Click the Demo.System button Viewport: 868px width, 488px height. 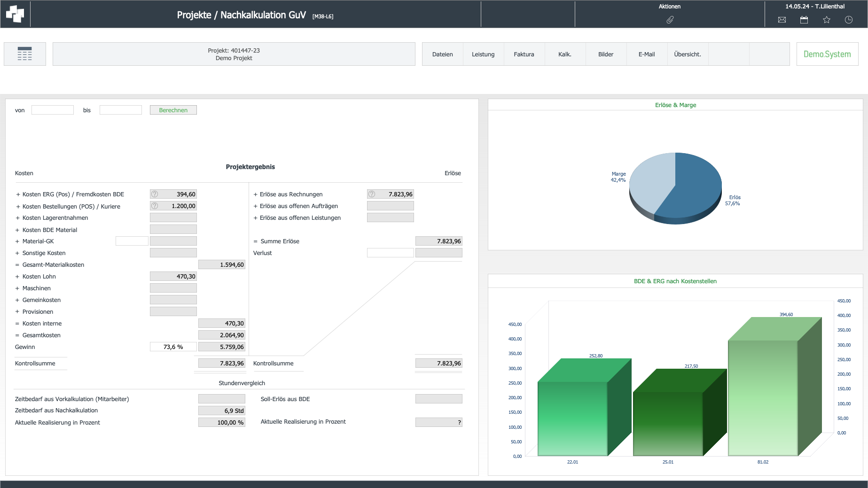(x=827, y=54)
